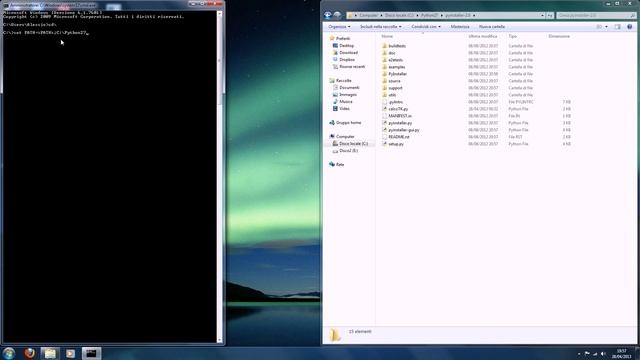Sort files by Nome column header
Viewport: 640px width, 360px height.
click(x=387, y=36)
